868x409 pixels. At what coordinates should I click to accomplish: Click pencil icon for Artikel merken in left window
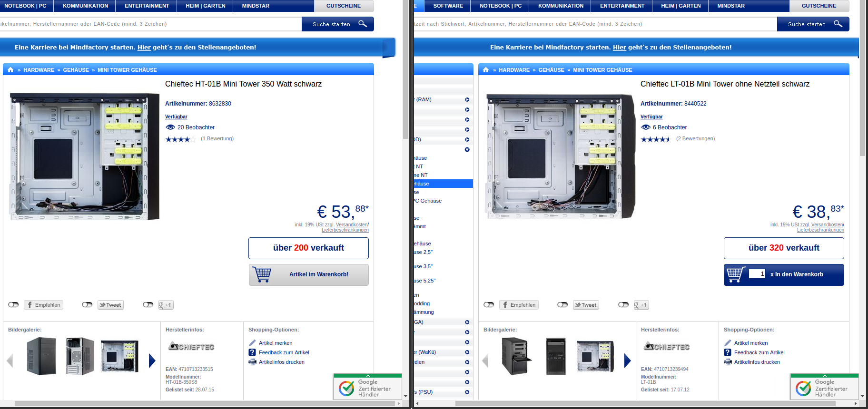252,343
